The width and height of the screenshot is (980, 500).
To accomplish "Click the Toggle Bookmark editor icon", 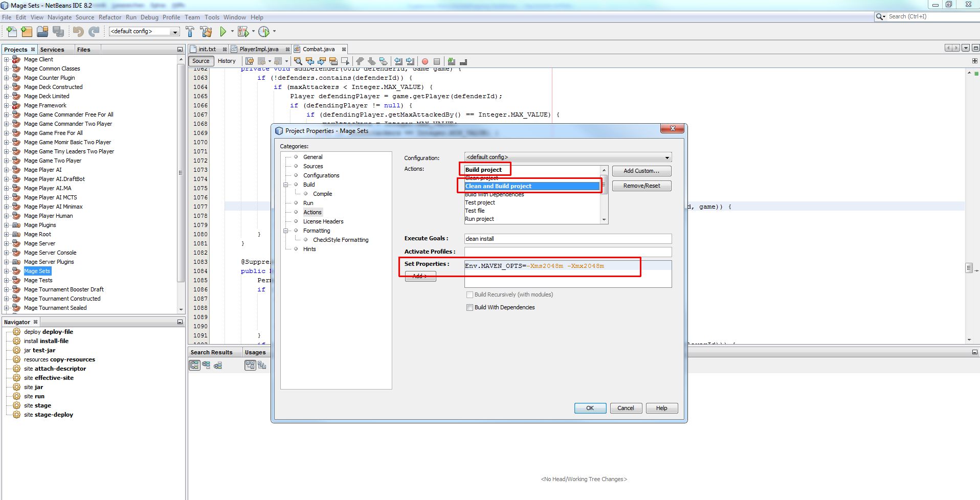I will click(x=384, y=61).
